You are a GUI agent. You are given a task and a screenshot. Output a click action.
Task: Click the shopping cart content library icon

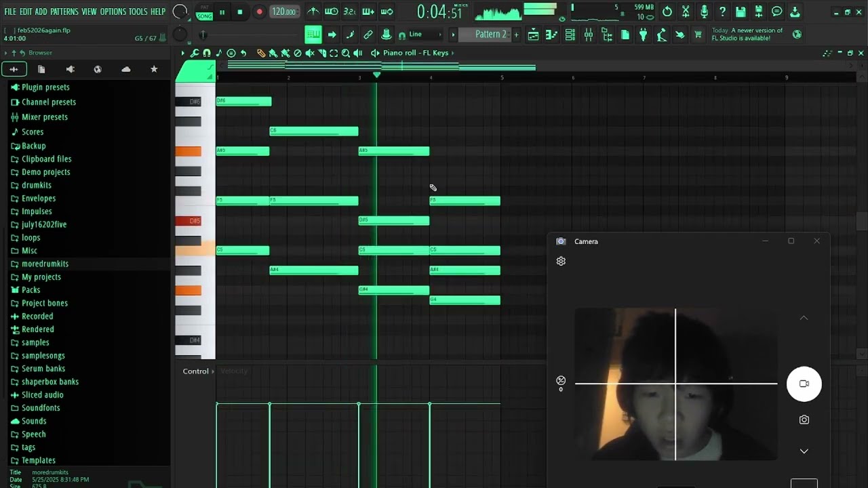pyautogui.click(x=697, y=35)
